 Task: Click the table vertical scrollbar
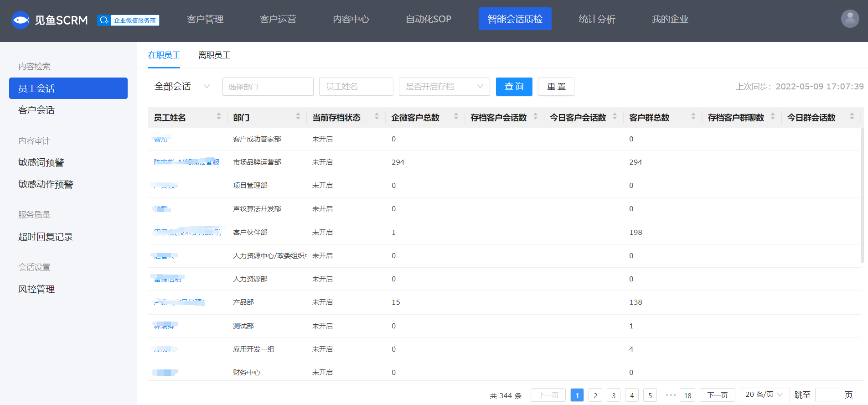(x=862, y=195)
